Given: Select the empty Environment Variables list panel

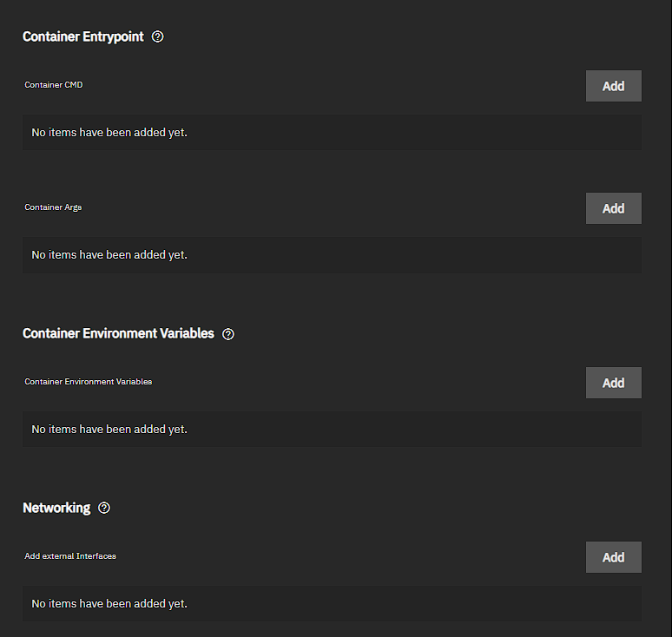Looking at the screenshot, I should click(x=391, y=430).
